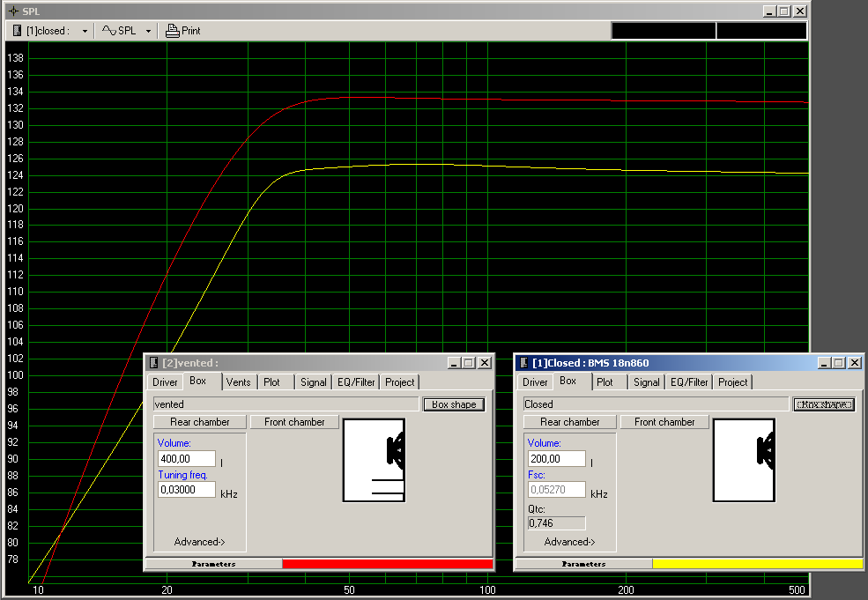Click the Tuning freq. field showing 0,03000
Viewport: 868px width, 600px height.
coord(187,490)
